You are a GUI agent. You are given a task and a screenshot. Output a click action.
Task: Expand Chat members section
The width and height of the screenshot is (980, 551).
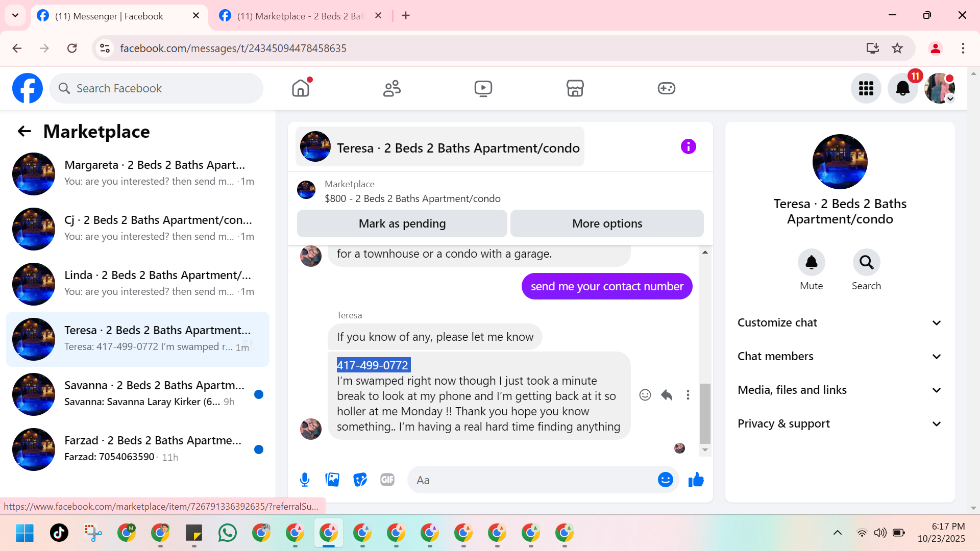[x=840, y=356]
